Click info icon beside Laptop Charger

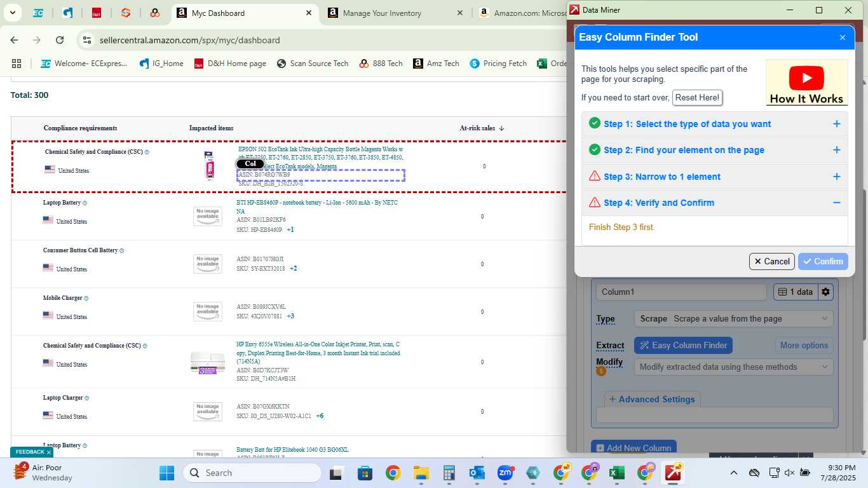point(86,398)
